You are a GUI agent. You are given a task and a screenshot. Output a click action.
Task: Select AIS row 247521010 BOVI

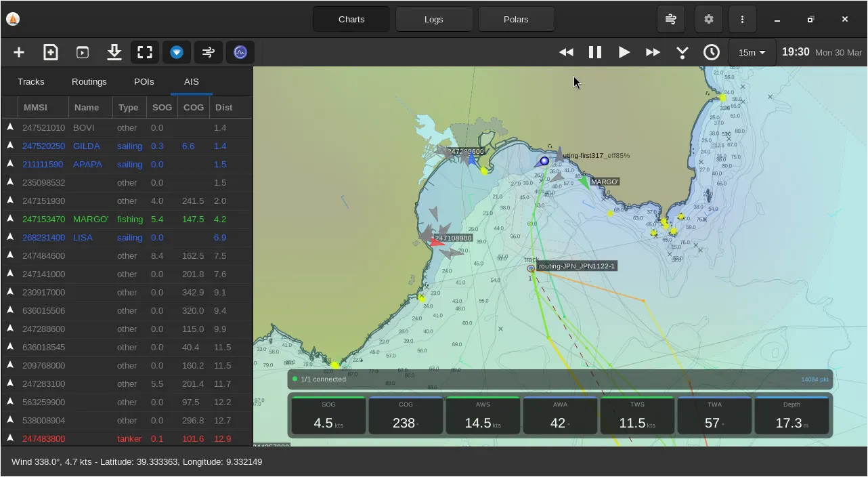coord(127,127)
